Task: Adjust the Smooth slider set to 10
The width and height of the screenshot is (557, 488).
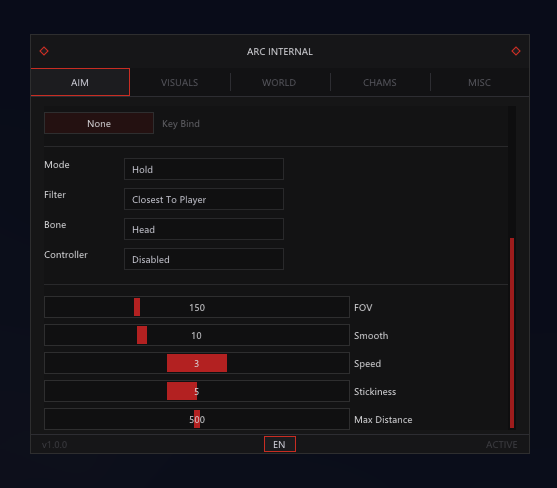Action: point(197,335)
